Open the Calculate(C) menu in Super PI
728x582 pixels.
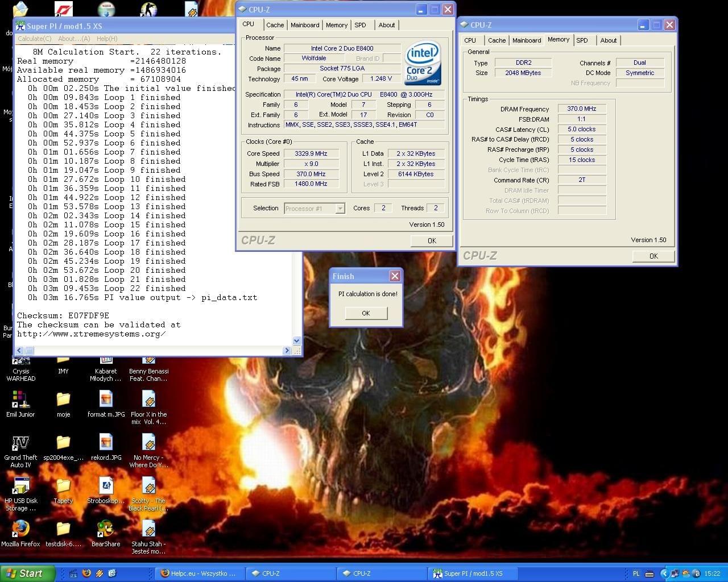[35, 39]
